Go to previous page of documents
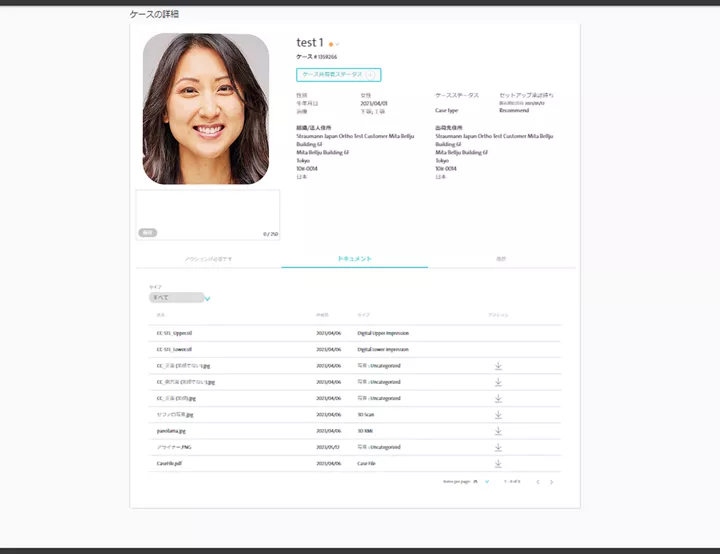Screen dimensions: 720x554 [x=537, y=482]
